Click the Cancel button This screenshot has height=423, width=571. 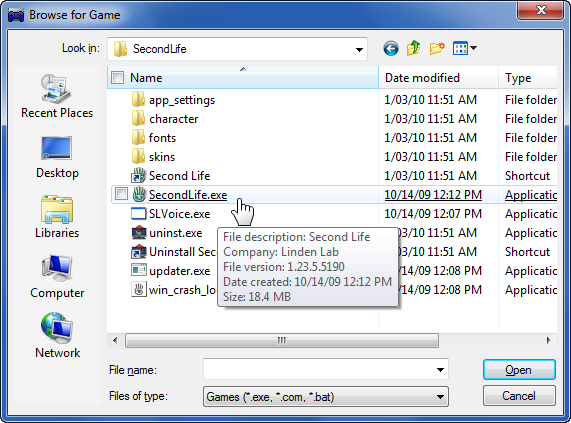[x=519, y=396]
